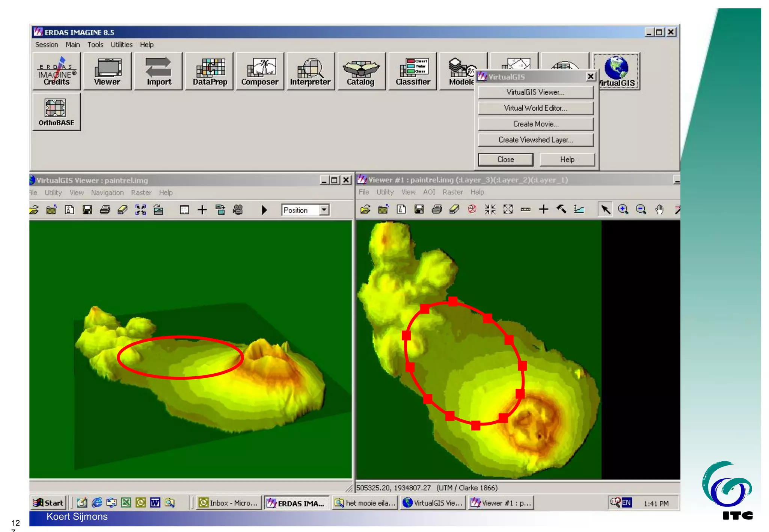Screen dimensions: 769x532
Task: Expand the Position dropdown arrow
Action: coord(324,210)
